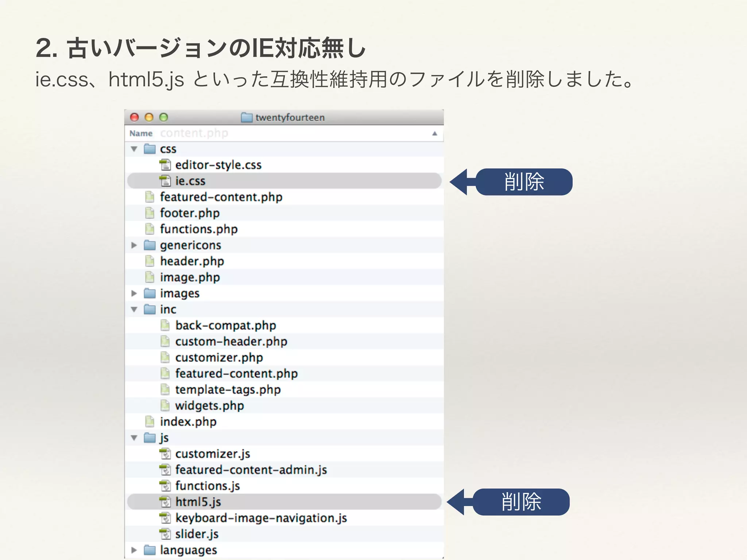
Task: Select the 'js' folder name
Action: [164, 438]
